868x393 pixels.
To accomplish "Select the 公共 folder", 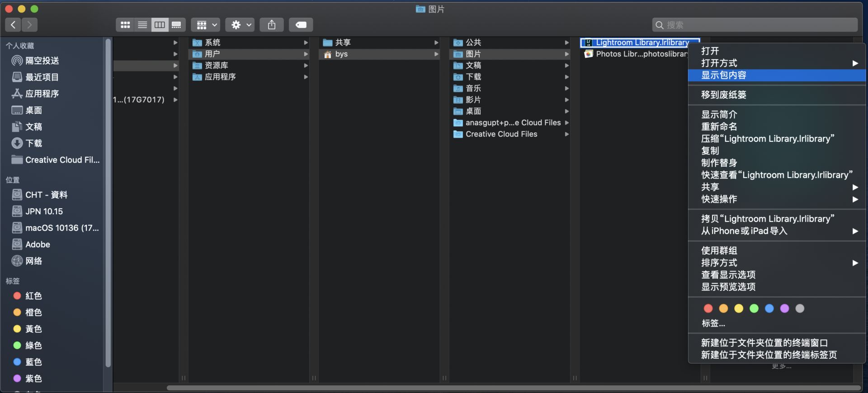I will coord(510,42).
